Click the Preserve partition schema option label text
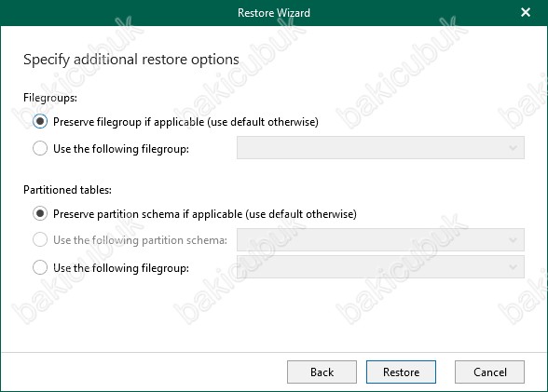 coord(205,213)
